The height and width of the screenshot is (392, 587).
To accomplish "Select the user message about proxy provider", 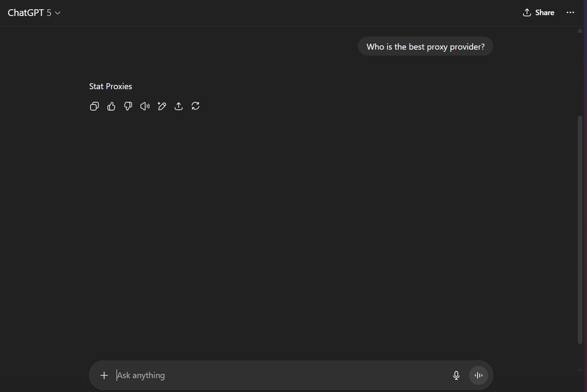I will pyautogui.click(x=426, y=47).
